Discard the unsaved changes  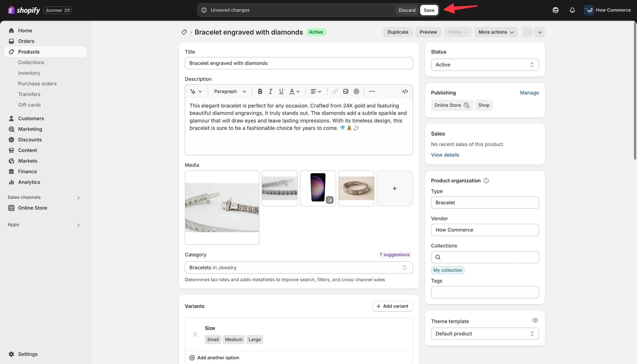coord(407,10)
